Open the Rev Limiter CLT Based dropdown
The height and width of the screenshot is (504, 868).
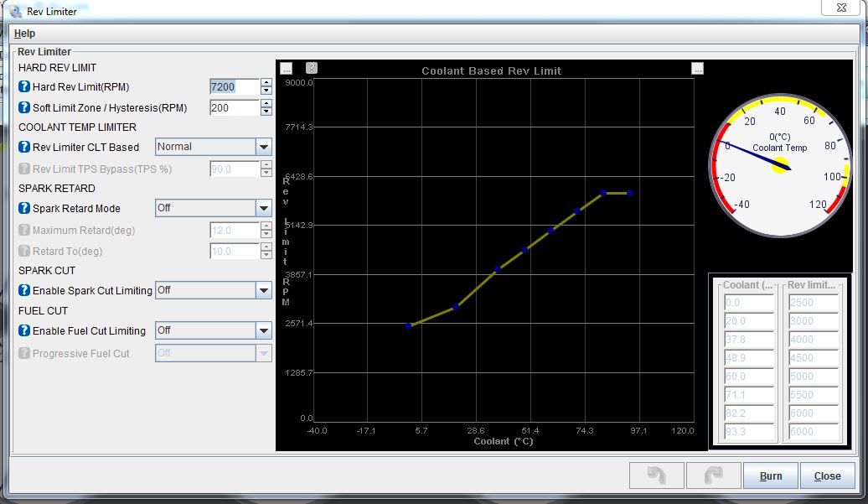[263, 148]
